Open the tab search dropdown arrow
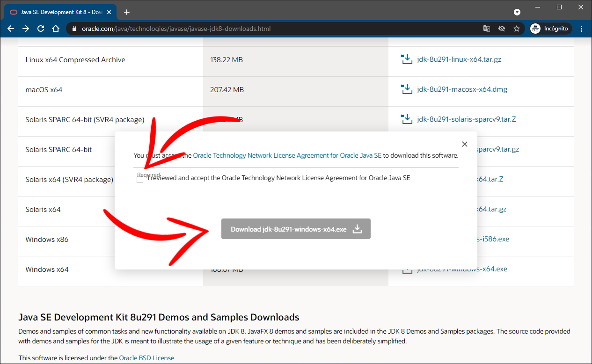Screen dimensions: 592x364 [x=517, y=12]
